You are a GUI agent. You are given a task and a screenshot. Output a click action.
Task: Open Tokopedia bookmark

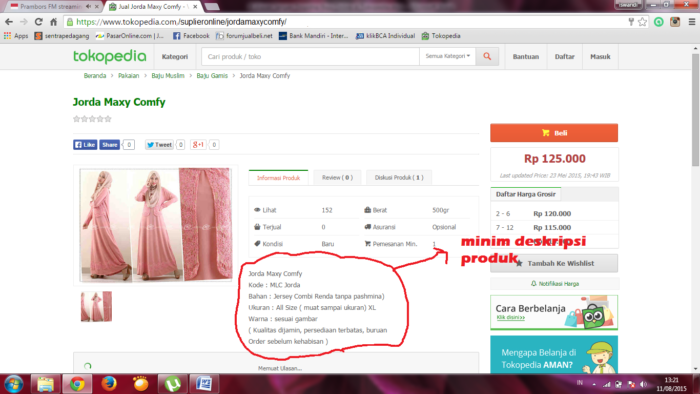pos(441,36)
